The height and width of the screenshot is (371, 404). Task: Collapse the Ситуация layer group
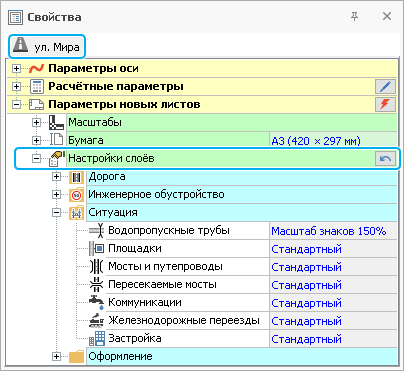pyautogui.click(x=56, y=213)
